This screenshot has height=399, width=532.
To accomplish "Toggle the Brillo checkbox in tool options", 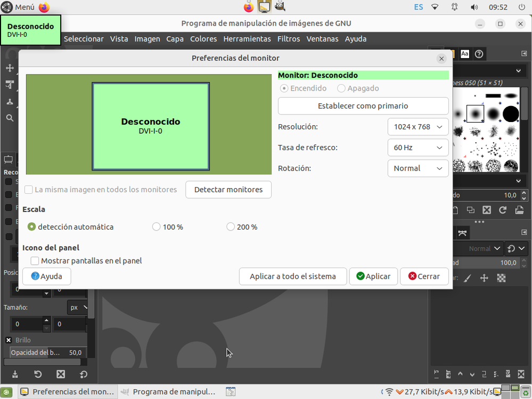I will [x=9, y=340].
